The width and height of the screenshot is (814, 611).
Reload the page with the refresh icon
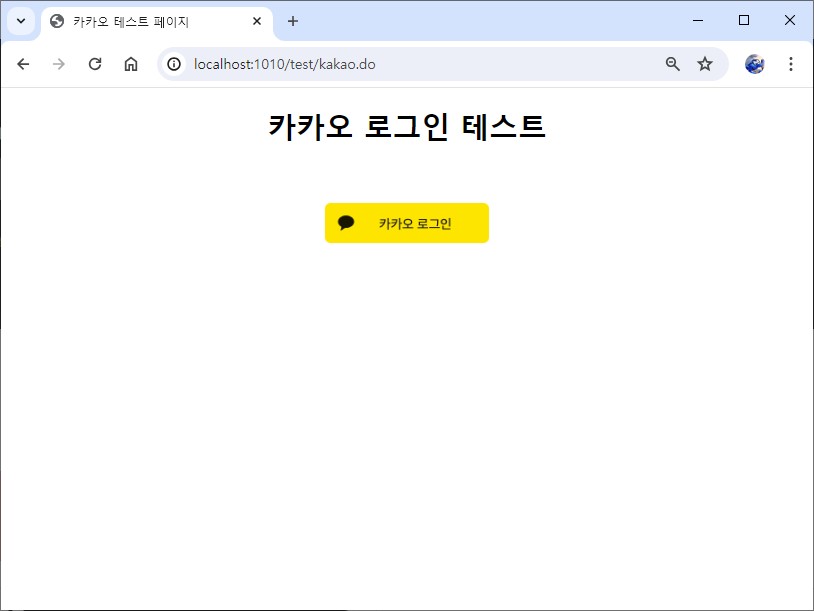tap(95, 64)
